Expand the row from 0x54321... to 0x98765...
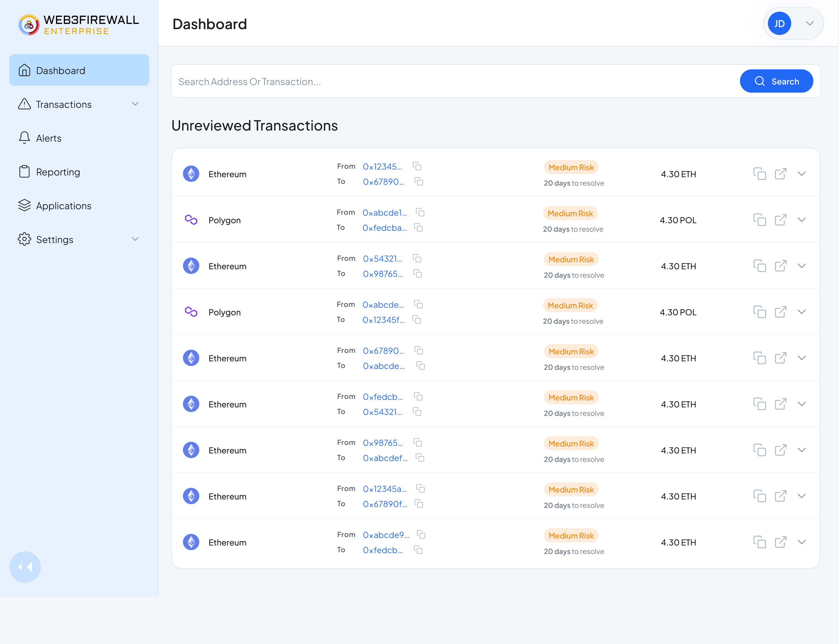 point(801,266)
